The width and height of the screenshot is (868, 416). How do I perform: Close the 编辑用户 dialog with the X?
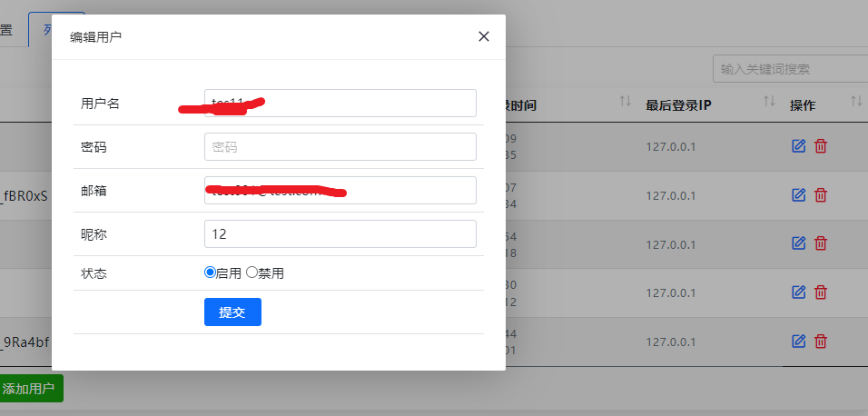pyautogui.click(x=484, y=36)
